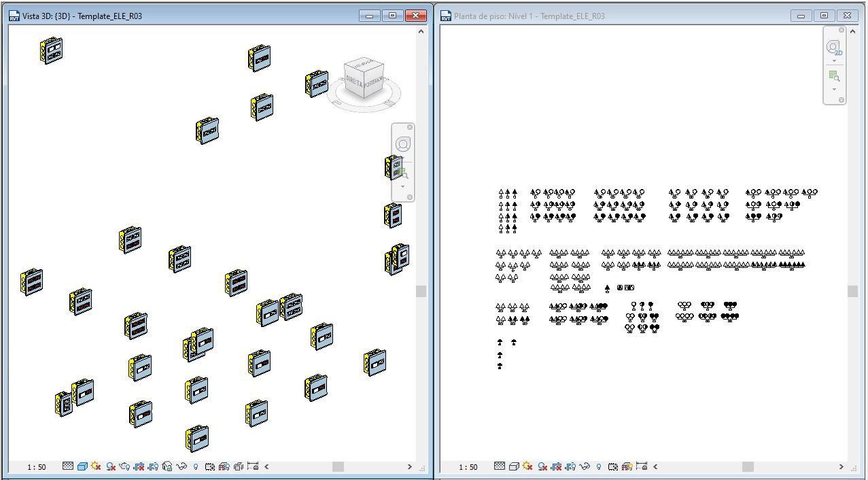868x480 pixels.
Task: Open customize menu of floor plan navigation bar
Action: click(x=841, y=100)
